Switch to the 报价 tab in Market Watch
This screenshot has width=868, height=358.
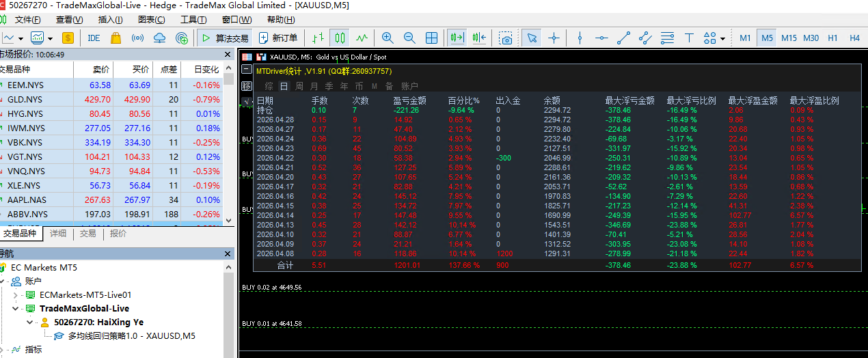(118, 234)
